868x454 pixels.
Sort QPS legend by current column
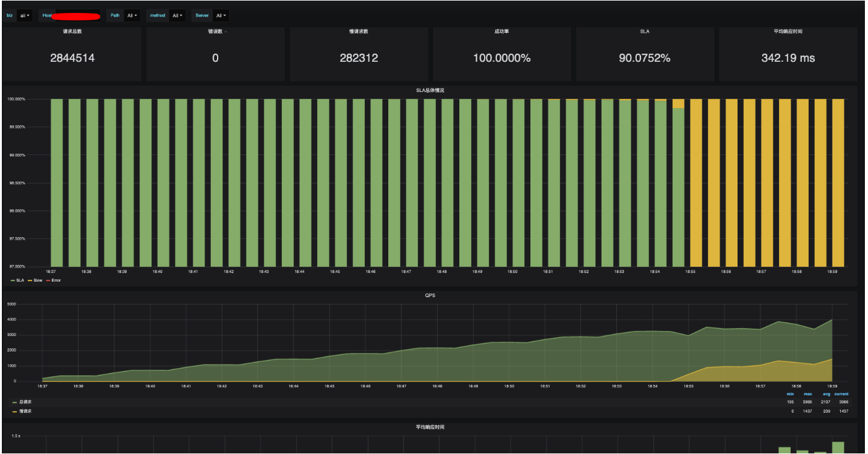841,394
